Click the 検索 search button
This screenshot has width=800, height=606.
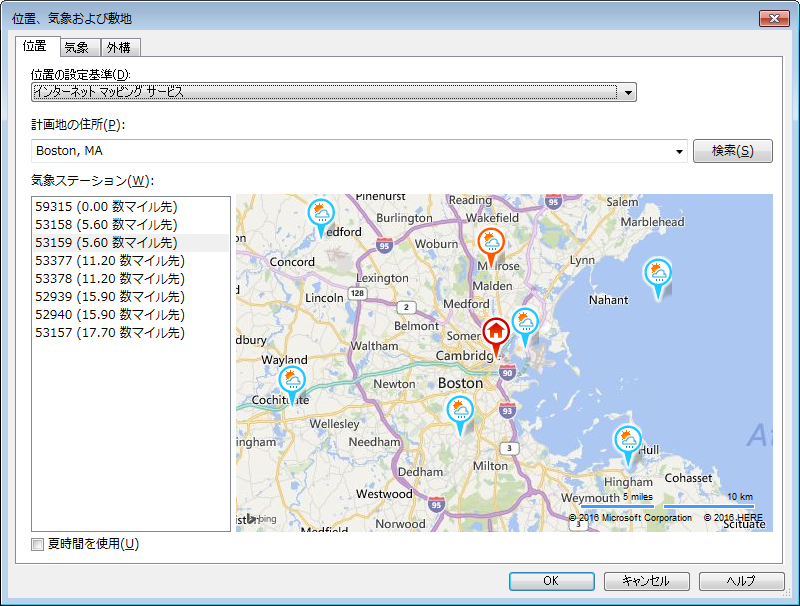(733, 151)
